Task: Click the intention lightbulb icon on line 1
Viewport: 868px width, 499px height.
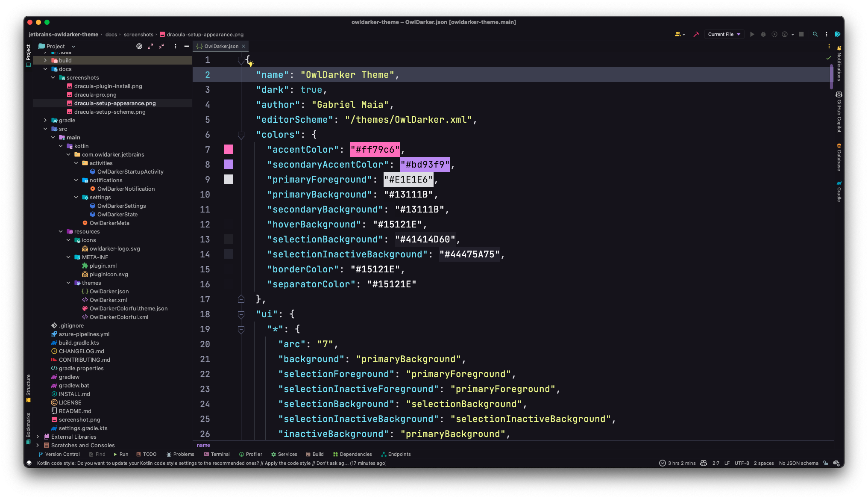Action: (x=250, y=63)
